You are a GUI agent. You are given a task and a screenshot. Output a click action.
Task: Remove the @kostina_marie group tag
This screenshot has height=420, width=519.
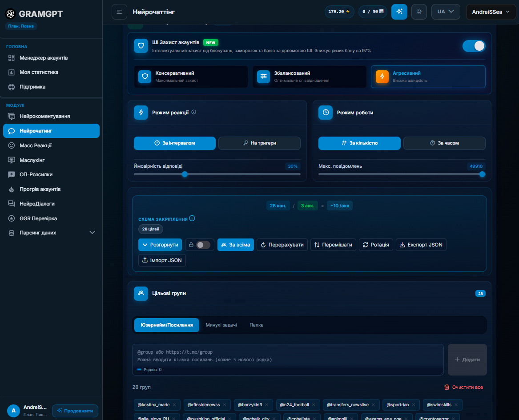coord(174,405)
